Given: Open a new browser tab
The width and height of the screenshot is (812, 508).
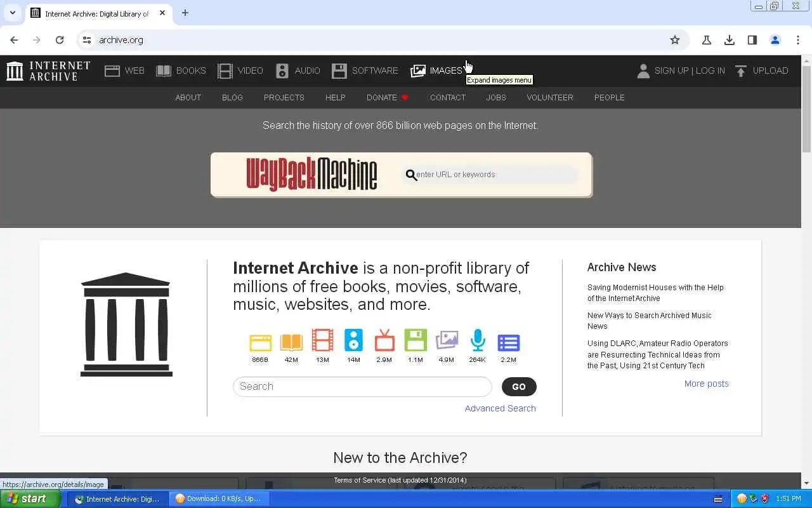Looking at the screenshot, I should tap(185, 13).
